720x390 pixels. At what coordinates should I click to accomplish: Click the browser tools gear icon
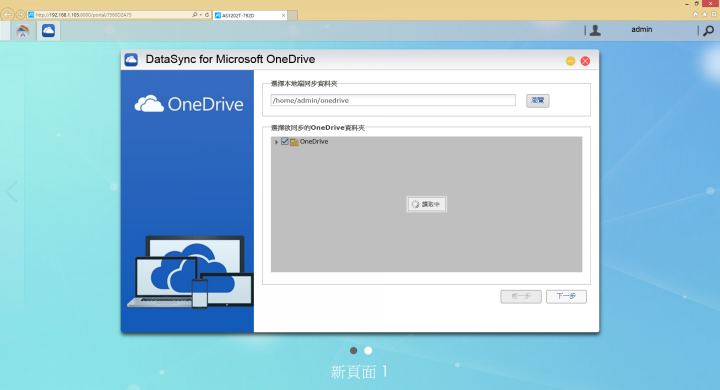click(714, 14)
